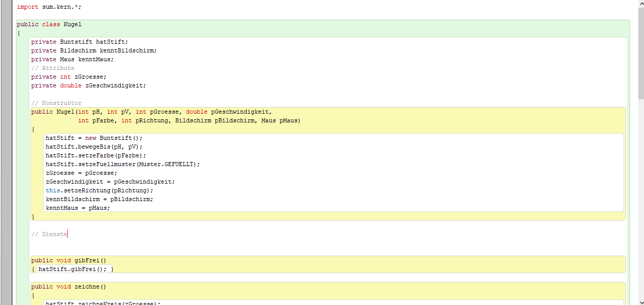Click the // Attribute comment
The image size is (644, 305).
[x=52, y=68]
